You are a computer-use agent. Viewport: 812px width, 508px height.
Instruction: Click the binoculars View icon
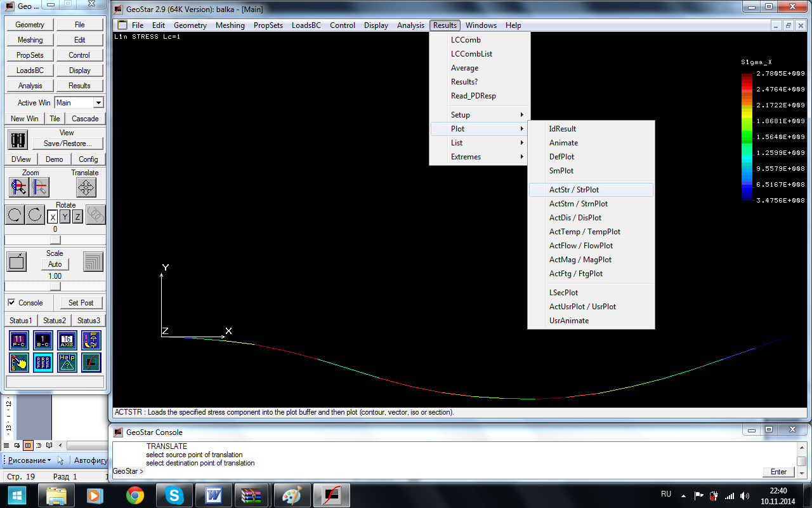point(18,140)
